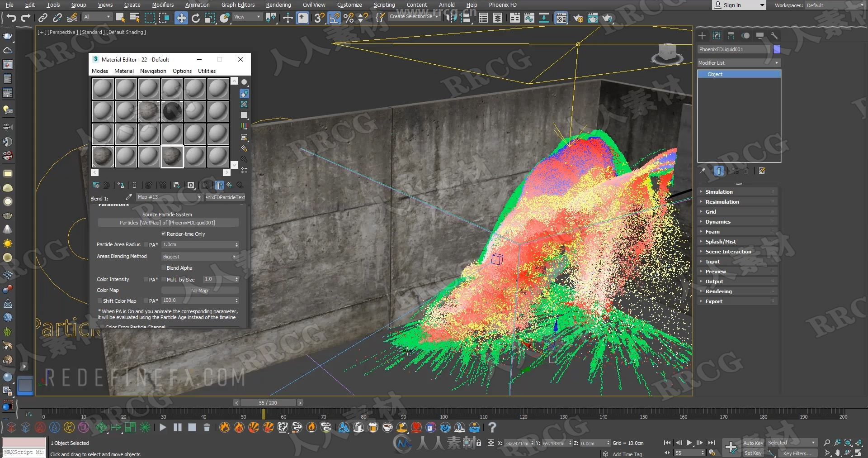Click the Pin Stack icon
Screen dimensions: 868x458
[x=703, y=171]
